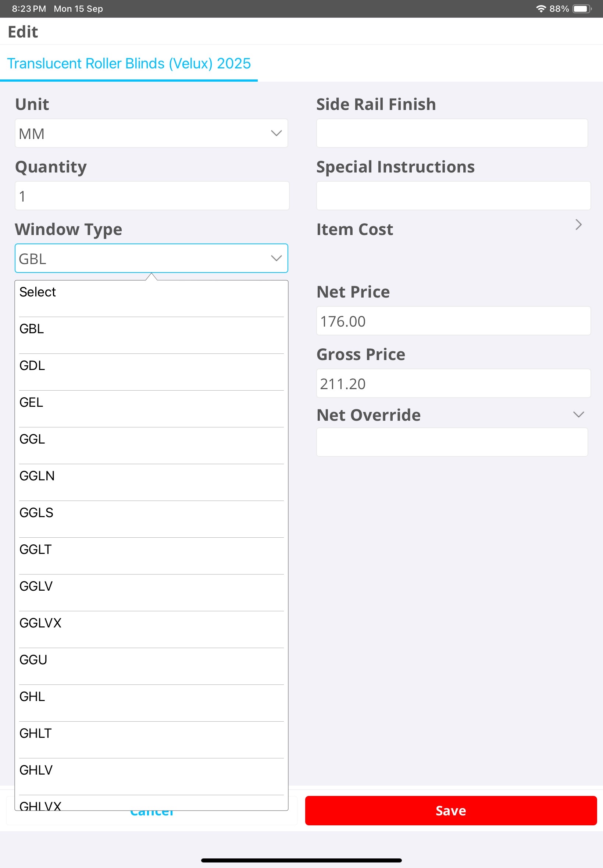This screenshot has height=868, width=603.
Task: Expand the Item Cost chevron
Action: [578, 225]
